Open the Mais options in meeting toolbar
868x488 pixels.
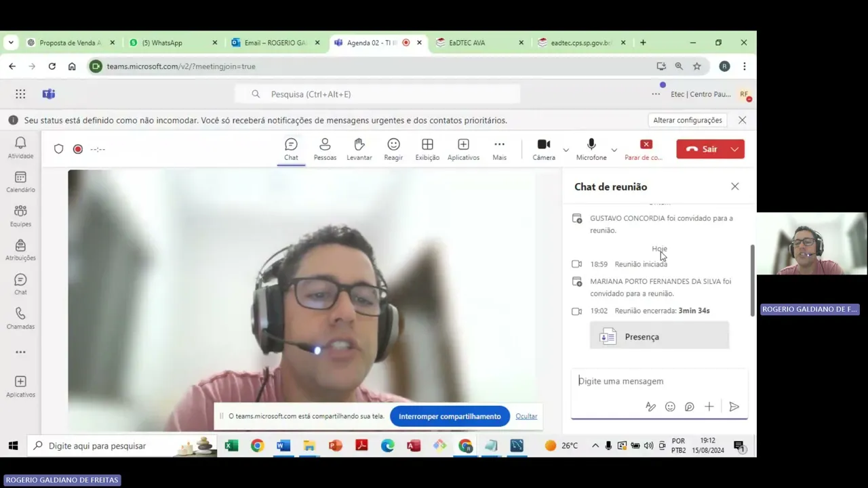click(499, 149)
